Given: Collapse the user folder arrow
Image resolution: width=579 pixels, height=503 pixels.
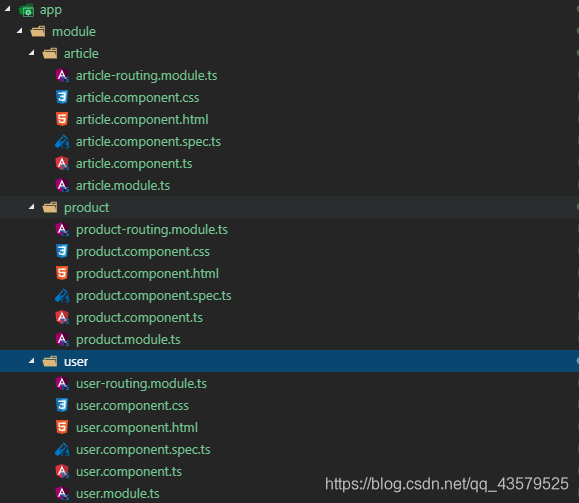Looking at the screenshot, I should [x=32, y=361].
